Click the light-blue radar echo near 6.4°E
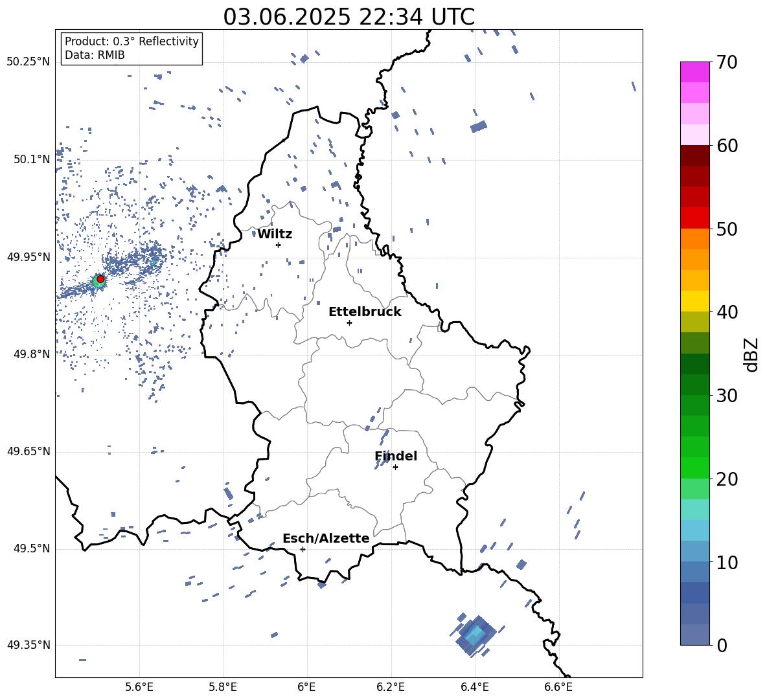This screenshot has height=700, width=767. 475,634
